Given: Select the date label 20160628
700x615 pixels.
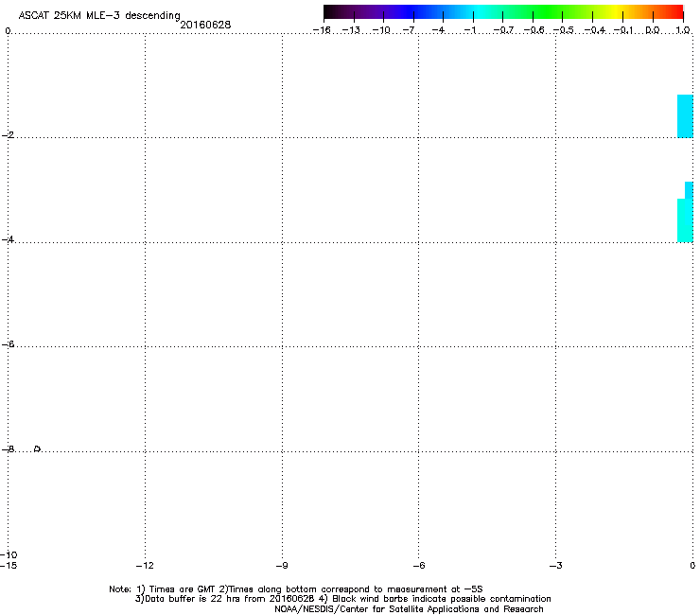Looking at the screenshot, I should 205,25.
